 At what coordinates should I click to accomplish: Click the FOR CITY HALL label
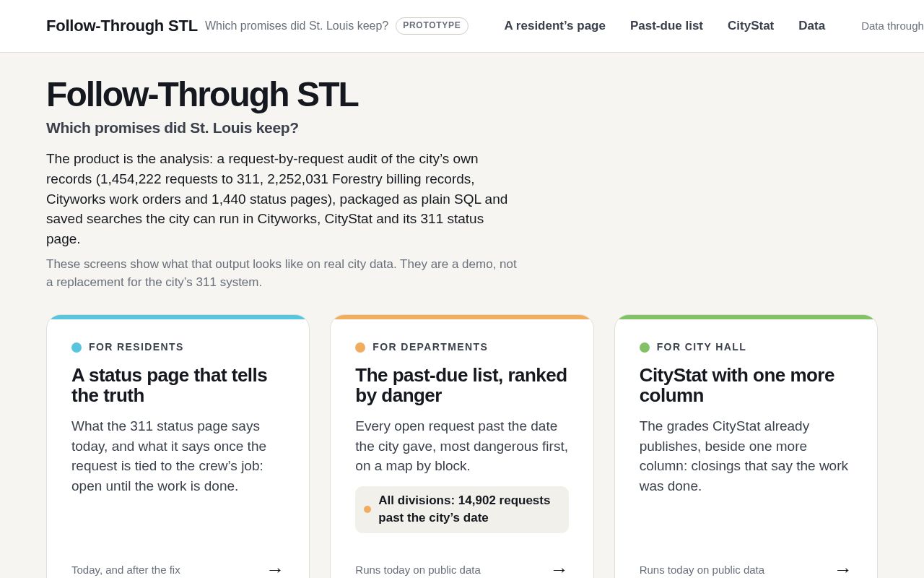pos(702,348)
